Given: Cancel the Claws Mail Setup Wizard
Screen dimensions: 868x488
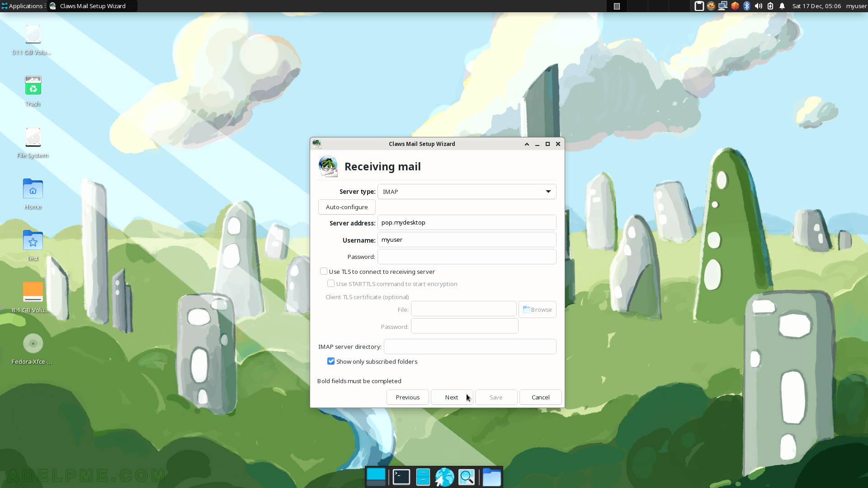Looking at the screenshot, I should (x=540, y=397).
